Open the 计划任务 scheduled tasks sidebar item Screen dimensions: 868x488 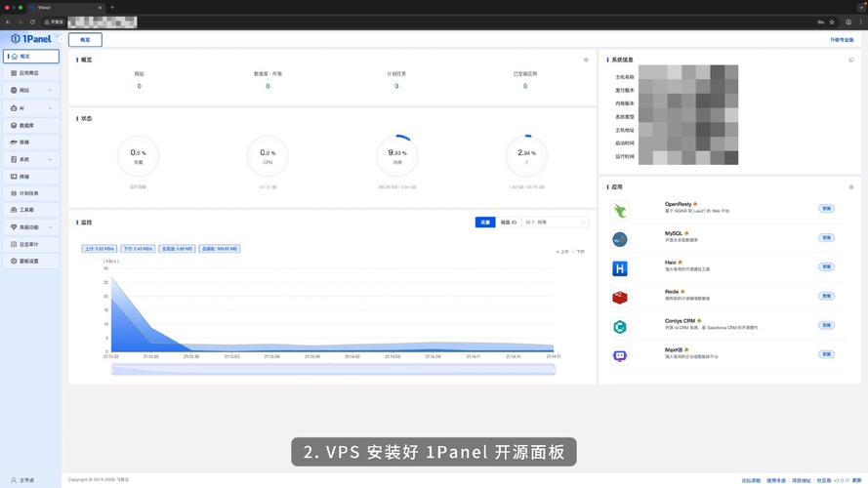pyautogui.click(x=31, y=193)
